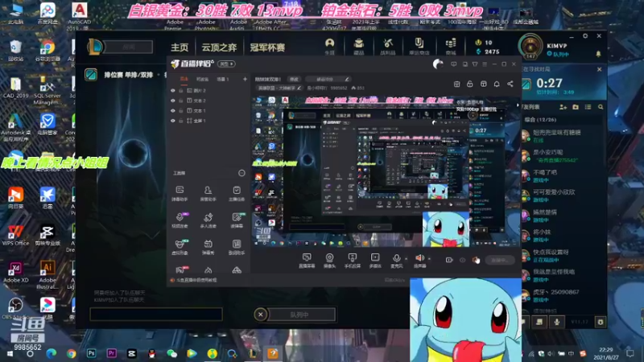Image resolution: width=644 pixels, height=362 pixels.
Task: Close the queue timer panel
Action: [x=599, y=69]
